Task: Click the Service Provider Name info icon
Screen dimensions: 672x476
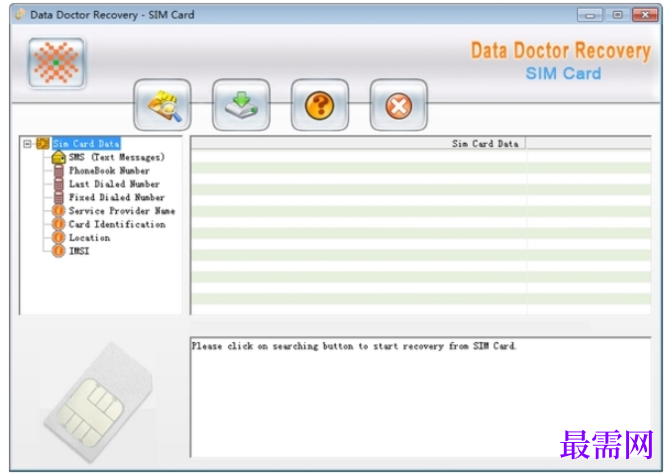Action: (x=58, y=211)
